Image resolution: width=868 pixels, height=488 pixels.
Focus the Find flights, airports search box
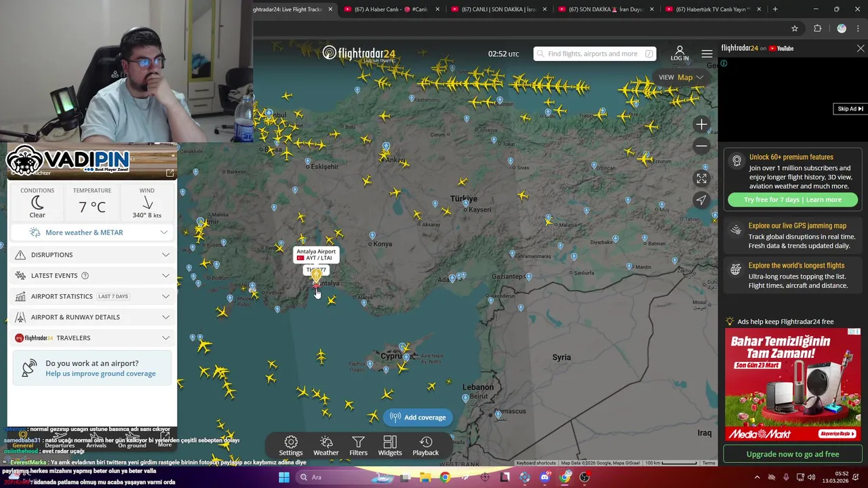(x=595, y=54)
